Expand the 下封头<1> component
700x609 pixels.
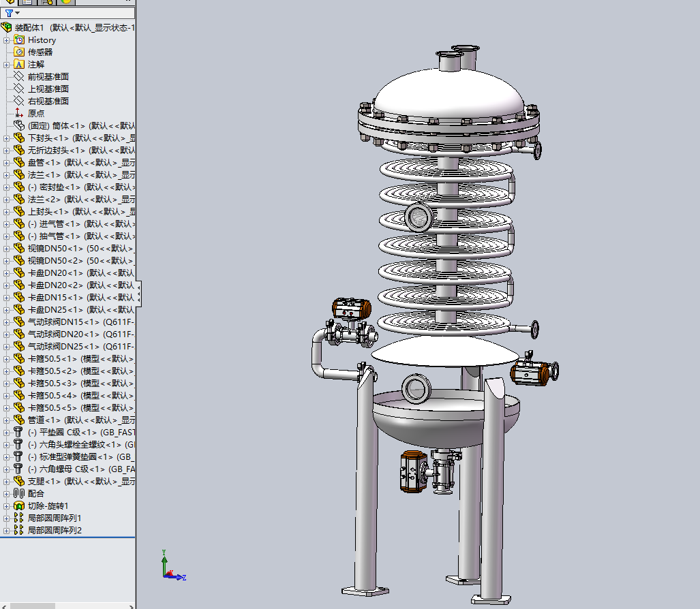(6, 138)
